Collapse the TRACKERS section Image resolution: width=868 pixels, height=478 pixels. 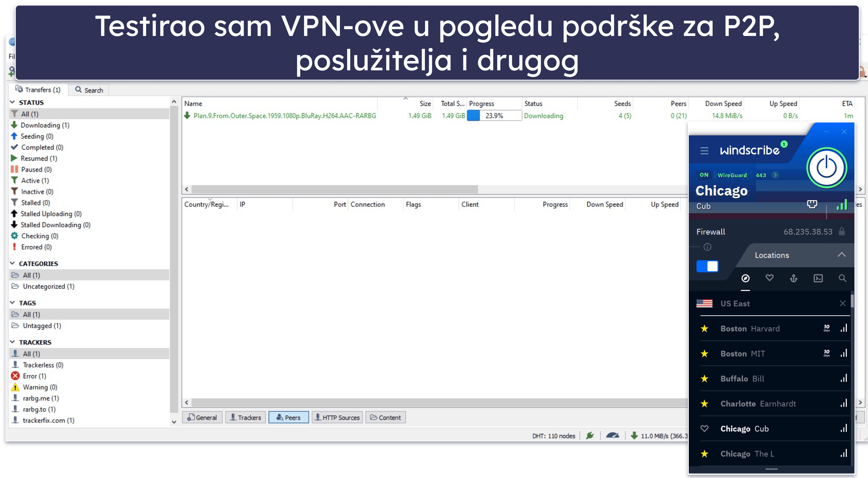pyautogui.click(x=12, y=342)
